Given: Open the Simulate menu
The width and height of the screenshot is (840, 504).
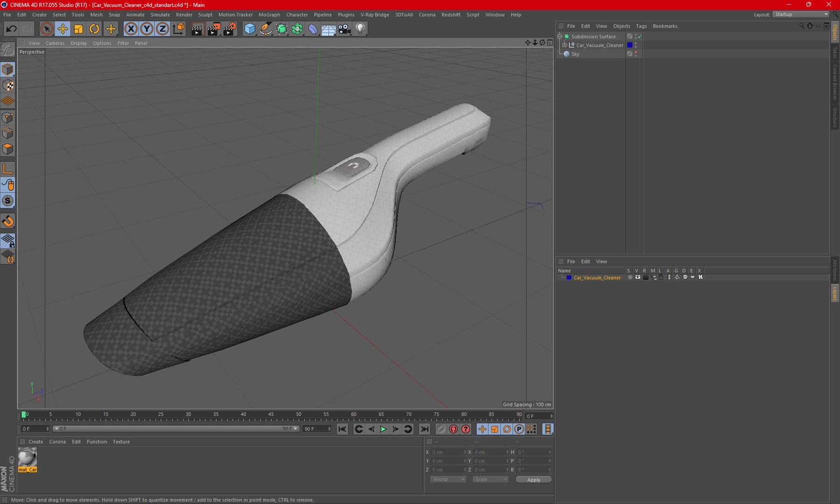Looking at the screenshot, I should pos(160,14).
